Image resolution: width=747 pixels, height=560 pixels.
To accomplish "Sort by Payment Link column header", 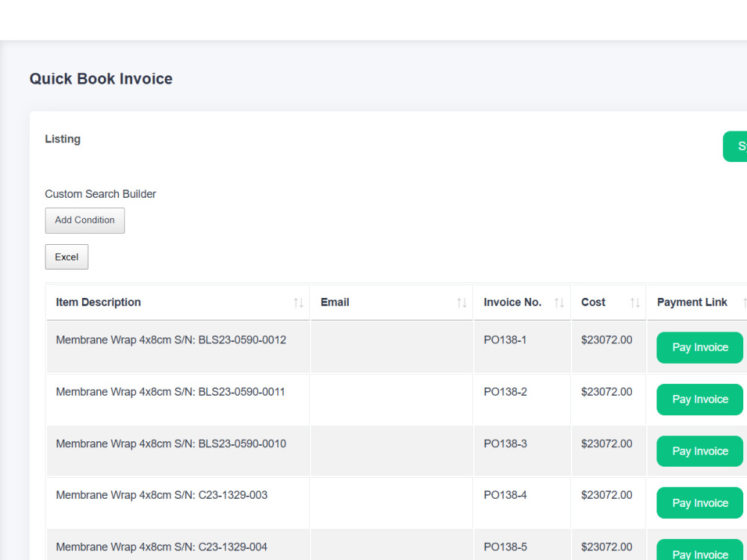I will 697,302.
